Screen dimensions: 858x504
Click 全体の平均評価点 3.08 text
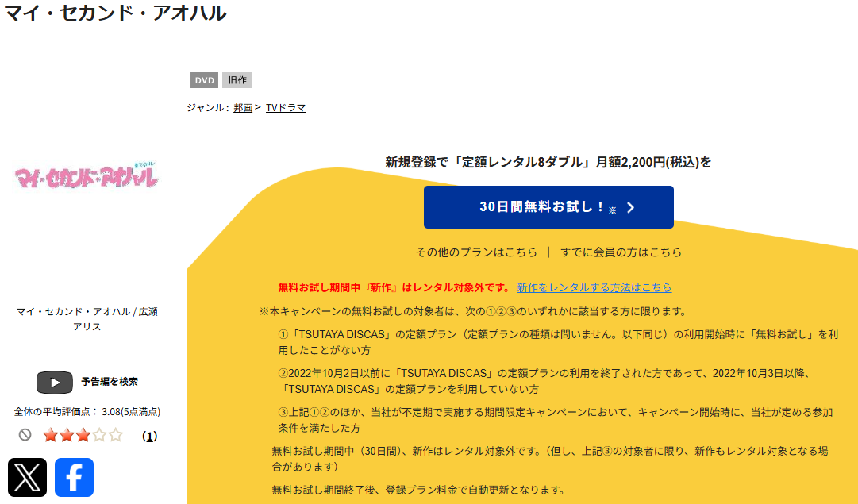(x=87, y=411)
